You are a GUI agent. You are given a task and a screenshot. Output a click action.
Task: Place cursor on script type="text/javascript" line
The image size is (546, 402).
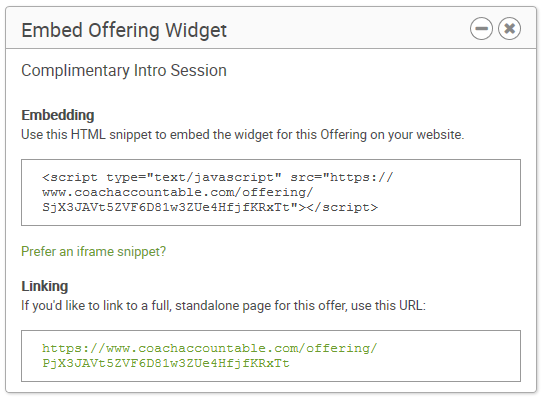162,178
